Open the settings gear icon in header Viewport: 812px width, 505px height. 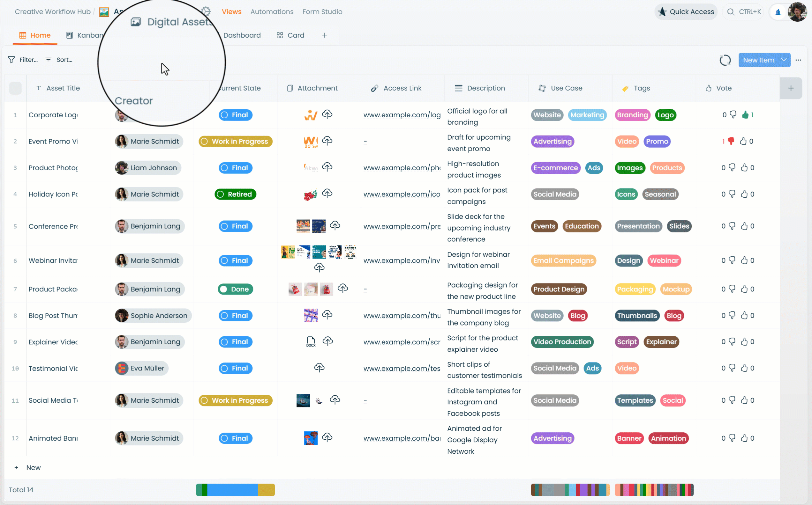pos(206,11)
